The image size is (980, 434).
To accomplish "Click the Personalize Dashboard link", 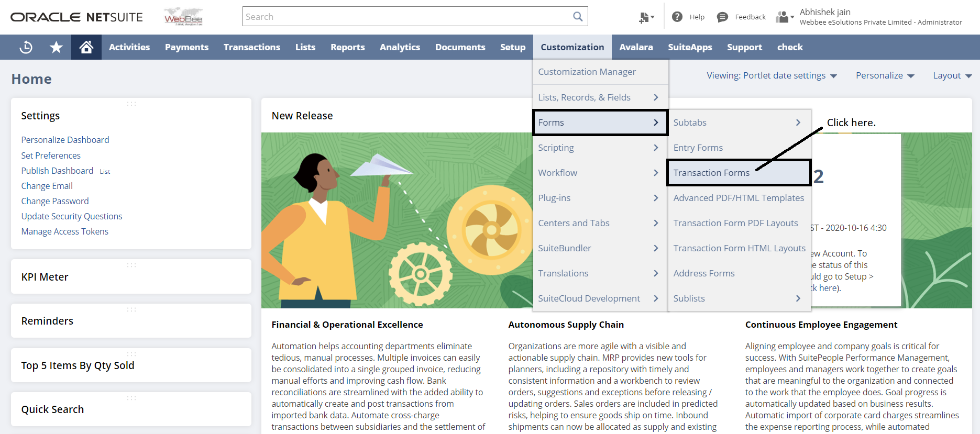I will [x=65, y=140].
